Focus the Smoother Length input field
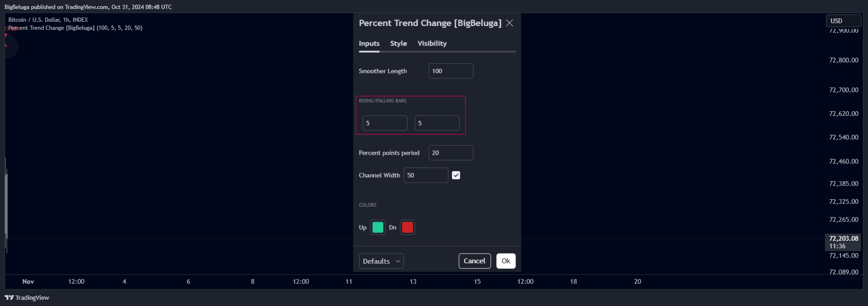 [451, 71]
